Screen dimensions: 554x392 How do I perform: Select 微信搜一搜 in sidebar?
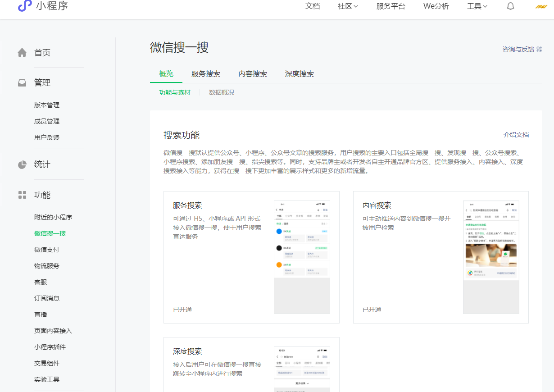click(x=50, y=233)
